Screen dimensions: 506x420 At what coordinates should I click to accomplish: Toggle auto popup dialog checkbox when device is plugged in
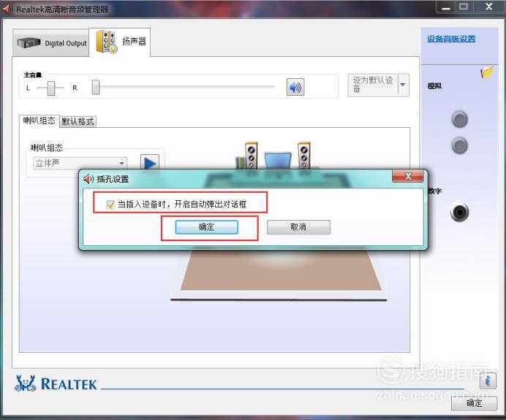tap(110, 205)
